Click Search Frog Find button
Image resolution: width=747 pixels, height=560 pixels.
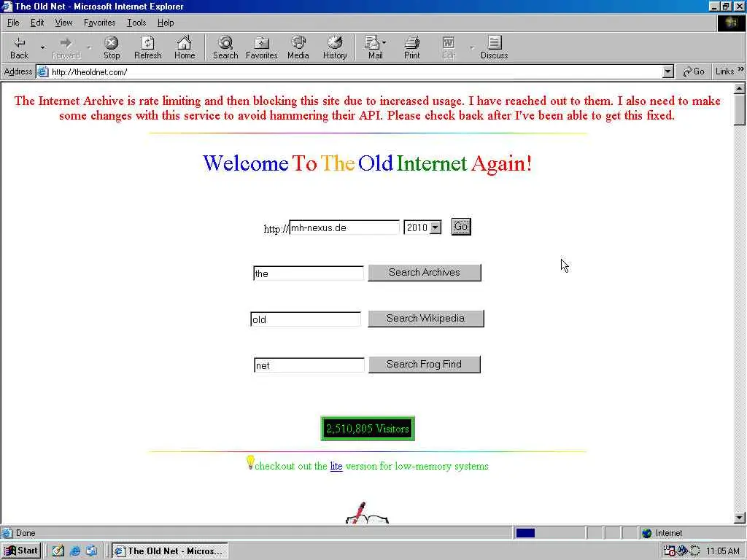(x=424, y=365)
